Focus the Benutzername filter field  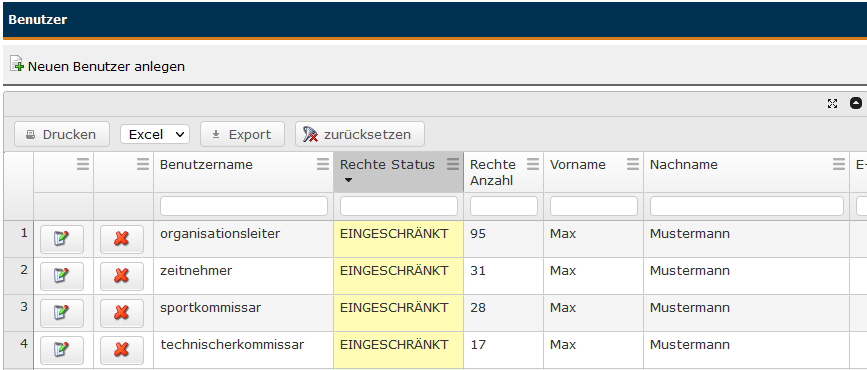click(x=244, y=206)
